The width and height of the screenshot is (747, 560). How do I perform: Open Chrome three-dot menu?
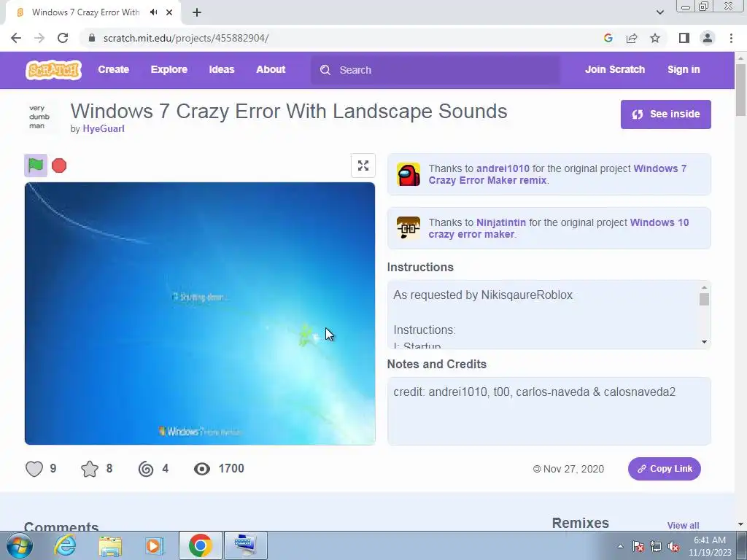click(731, 38)
